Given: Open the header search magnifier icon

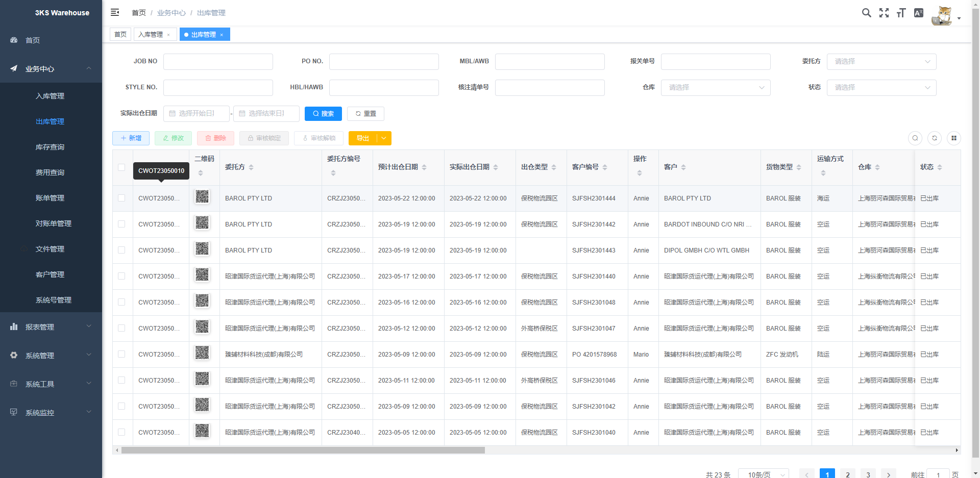Looking at the screenshot, I should (x=866, y=13).
